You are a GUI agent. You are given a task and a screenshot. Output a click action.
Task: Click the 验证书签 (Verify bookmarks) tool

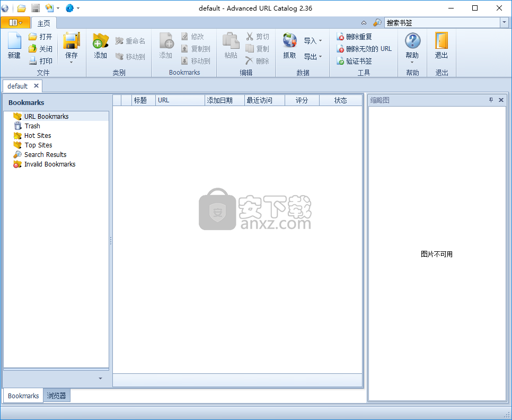(355, 61)
